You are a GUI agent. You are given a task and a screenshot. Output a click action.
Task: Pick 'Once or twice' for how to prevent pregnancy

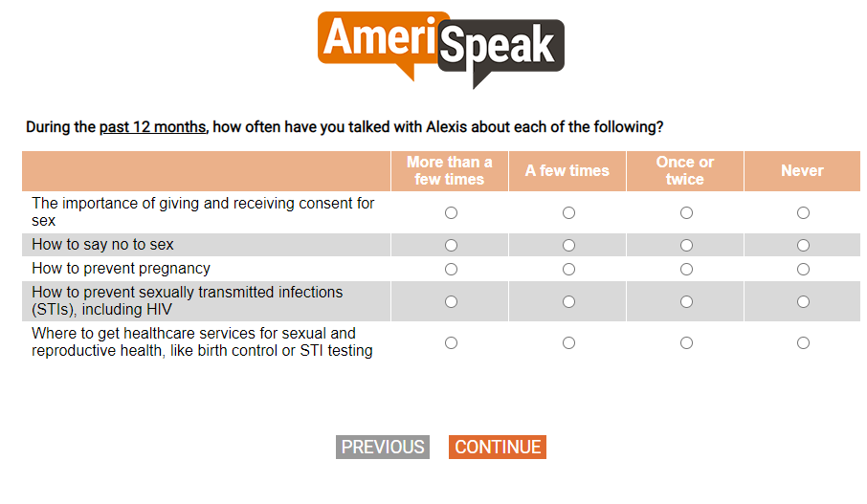687,269
